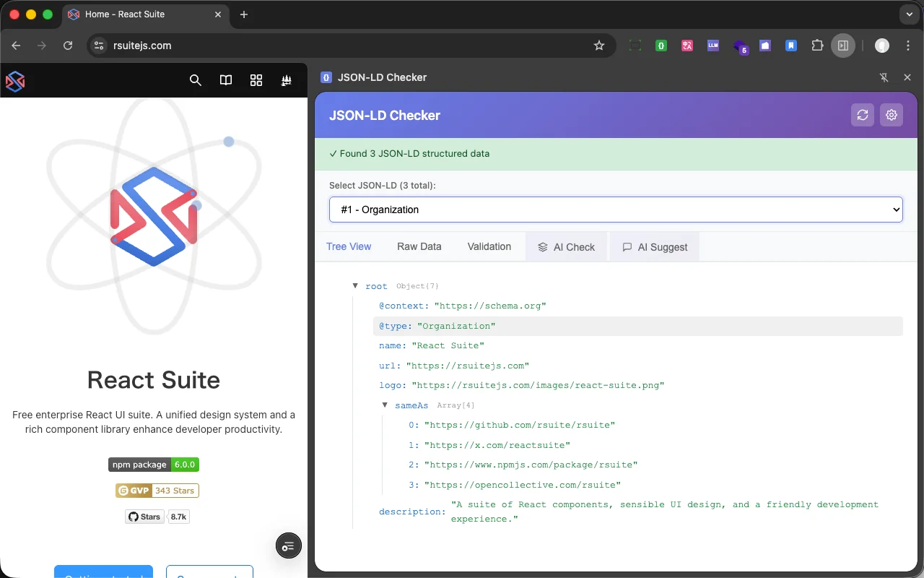Open the Validation tab
The image size is (924, 578).
click(489, 246)
